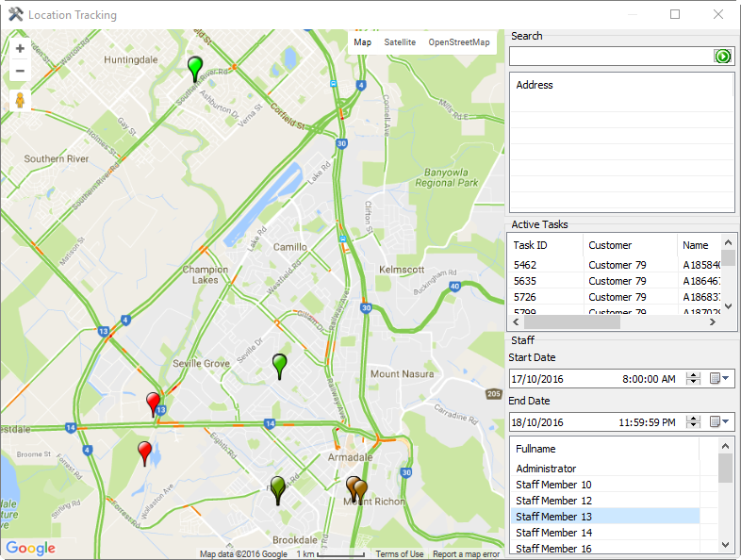Zoom in on the map
Viewport: 741px width, 560px height.
(x=20, y=48)
